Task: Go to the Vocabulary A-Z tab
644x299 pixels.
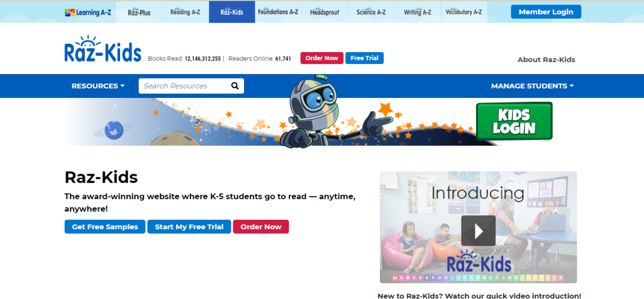Action: coord(469,12)
